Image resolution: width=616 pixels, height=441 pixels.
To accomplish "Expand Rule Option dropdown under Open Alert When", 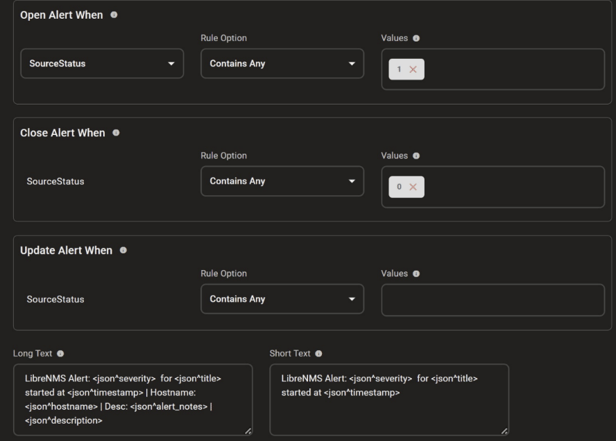I will click(x=282, y=64).
